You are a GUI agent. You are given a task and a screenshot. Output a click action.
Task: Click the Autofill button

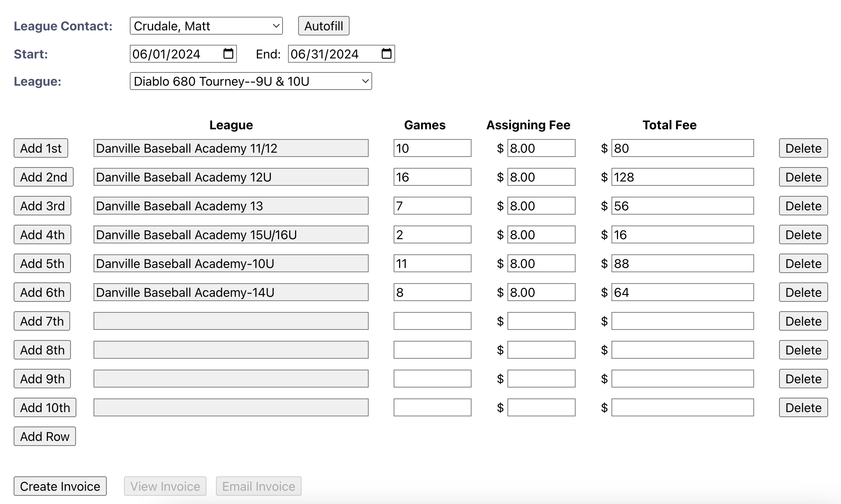click(323, 26)
